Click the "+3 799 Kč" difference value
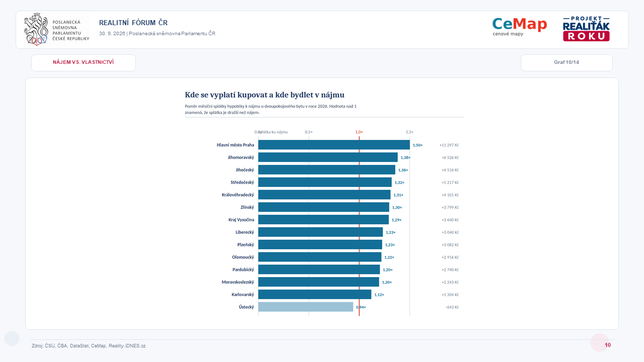 pyautogui.click(x=450, y=207)
